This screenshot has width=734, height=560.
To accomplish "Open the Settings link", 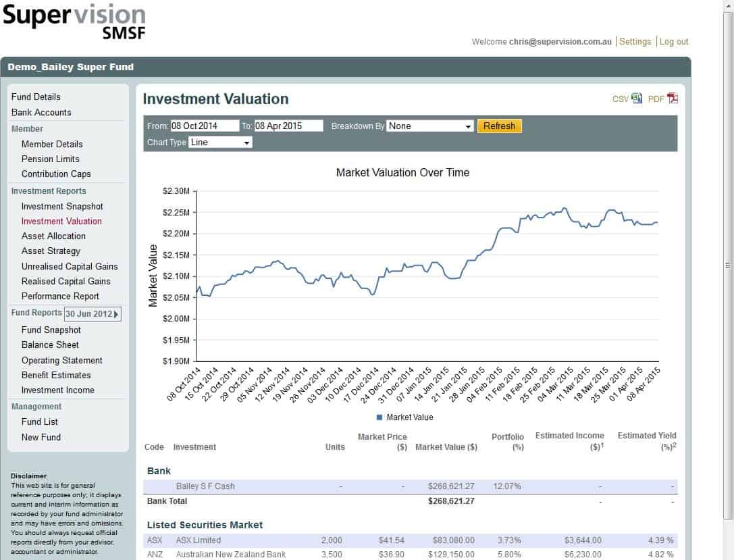I will pyautogui.click(x=635, y=42).
